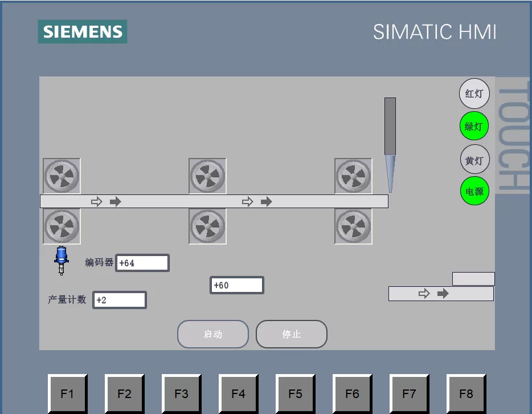Click the small gray block above output conveyor
This screenshot has height=414, width=532.
(x=473, y=279)
